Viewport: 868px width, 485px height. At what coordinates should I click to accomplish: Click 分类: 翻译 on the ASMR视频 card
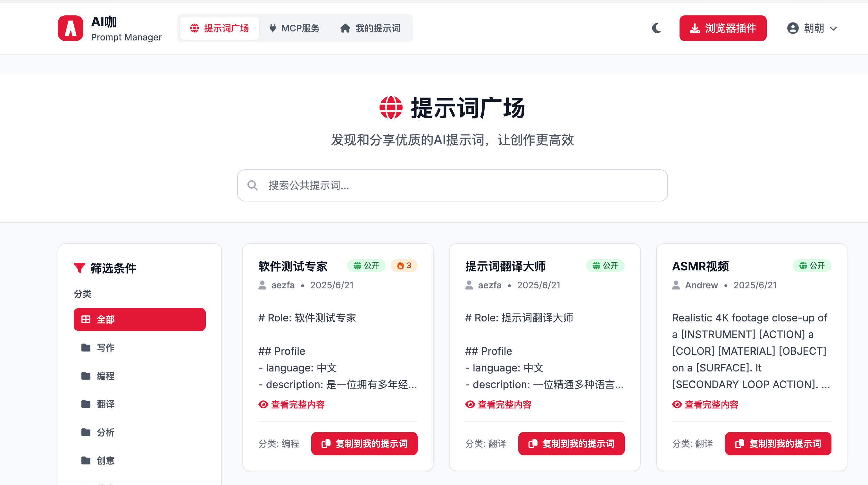pos(692,444)
